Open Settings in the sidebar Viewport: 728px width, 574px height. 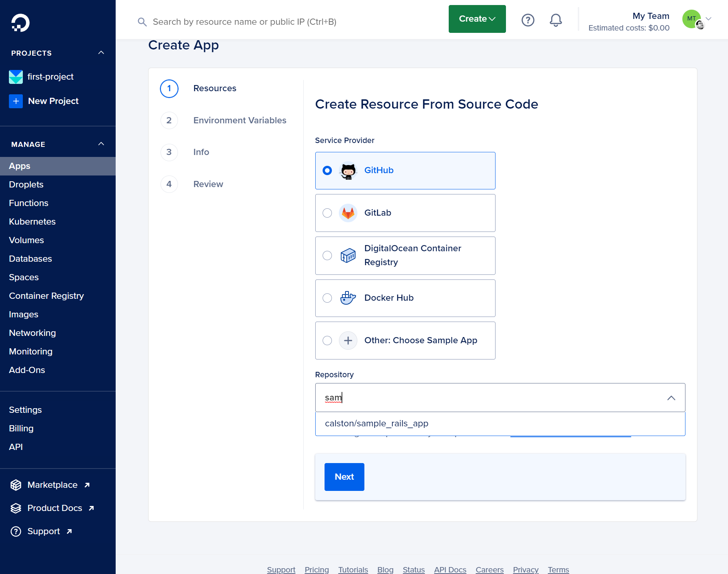point(58,410)
